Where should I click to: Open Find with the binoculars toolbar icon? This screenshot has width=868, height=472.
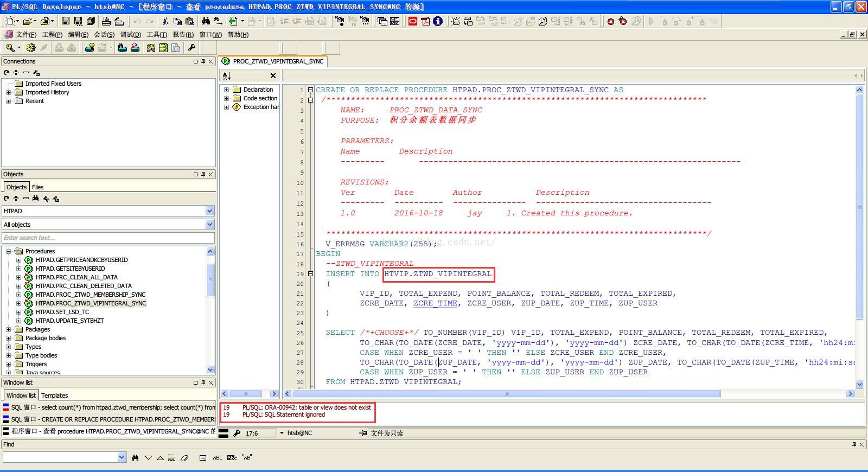[206, 21]
